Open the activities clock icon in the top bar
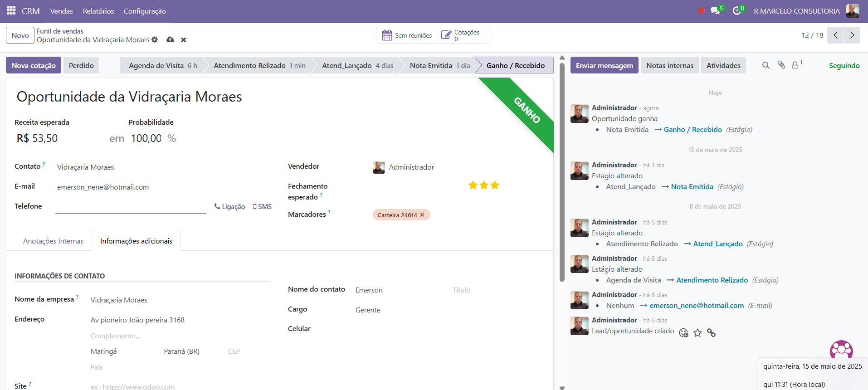 (x=737, y=11)
